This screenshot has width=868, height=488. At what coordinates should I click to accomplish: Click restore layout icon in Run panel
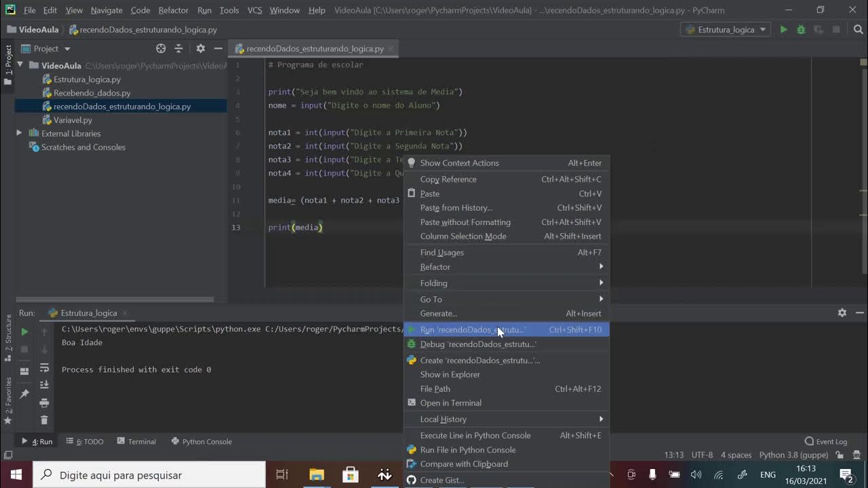[x=24, y=371]
